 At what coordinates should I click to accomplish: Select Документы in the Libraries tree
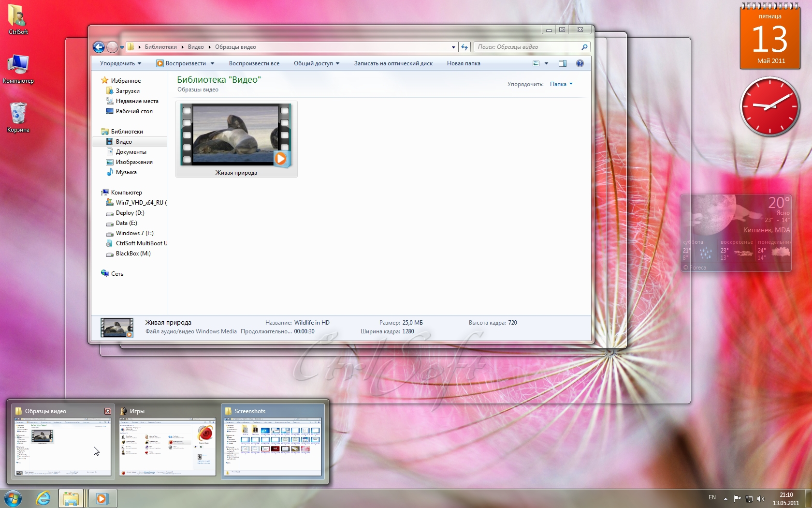(131, 152)
